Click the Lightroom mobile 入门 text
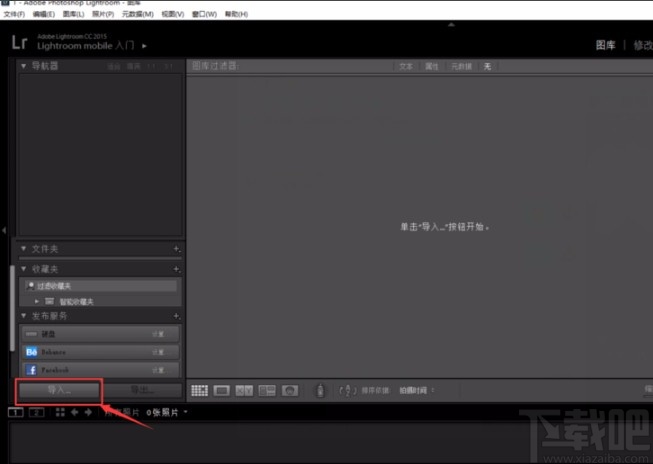653x464 pixels. [x=86, y=46]
